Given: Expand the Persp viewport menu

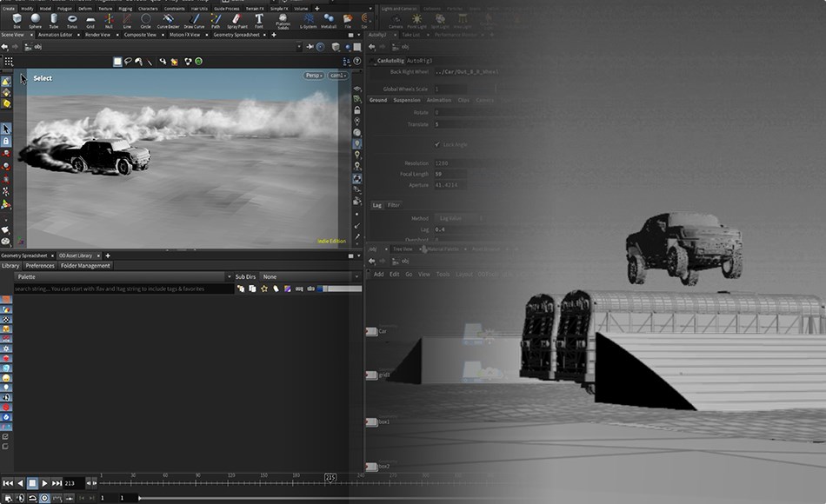Looking at the screenshot, I should click(x=313, y=76).
